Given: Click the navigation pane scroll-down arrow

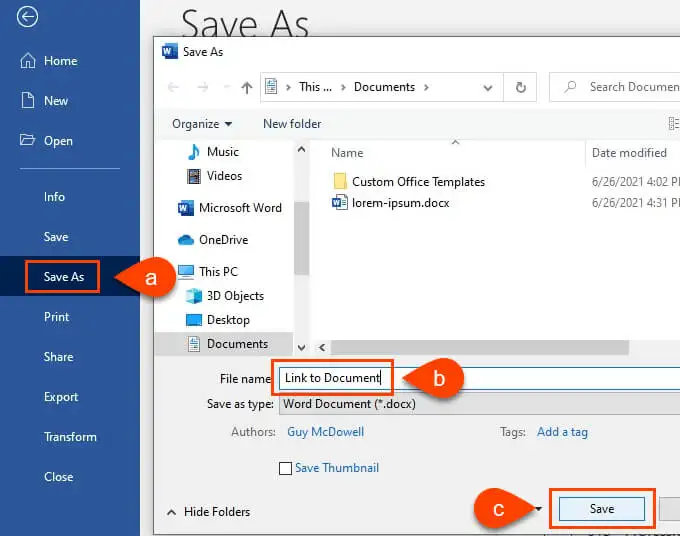Looking at the screenshot, I should pos(301,347).
